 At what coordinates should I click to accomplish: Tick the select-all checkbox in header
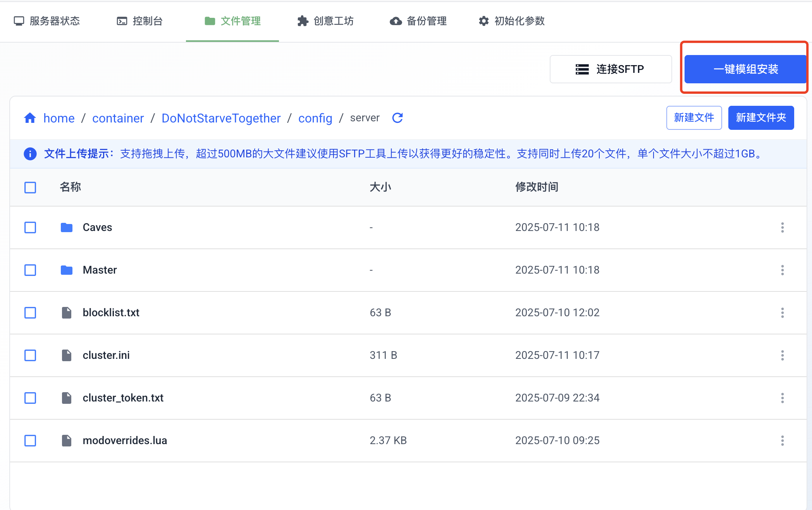point(30,188)
